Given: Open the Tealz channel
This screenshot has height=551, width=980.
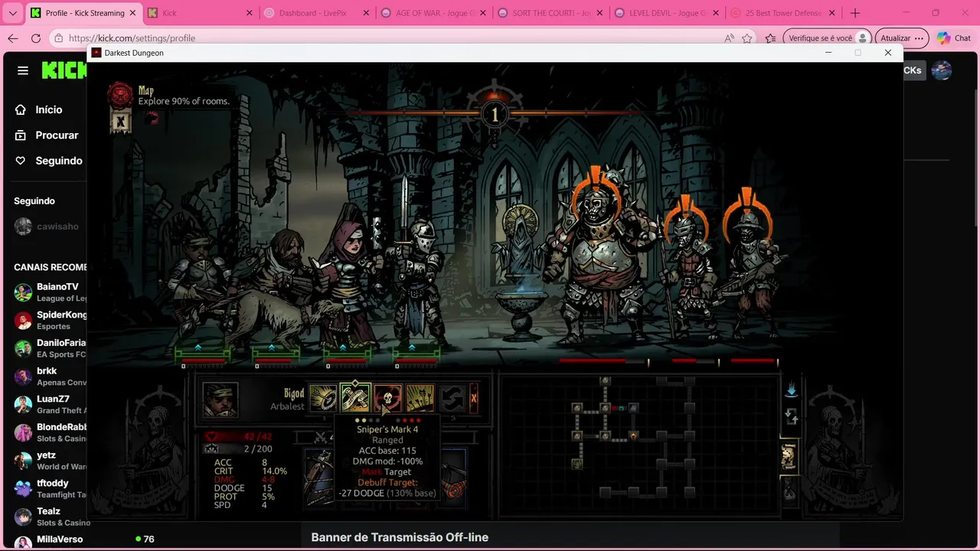Looking at the screenshot, I should pos(51,517).
